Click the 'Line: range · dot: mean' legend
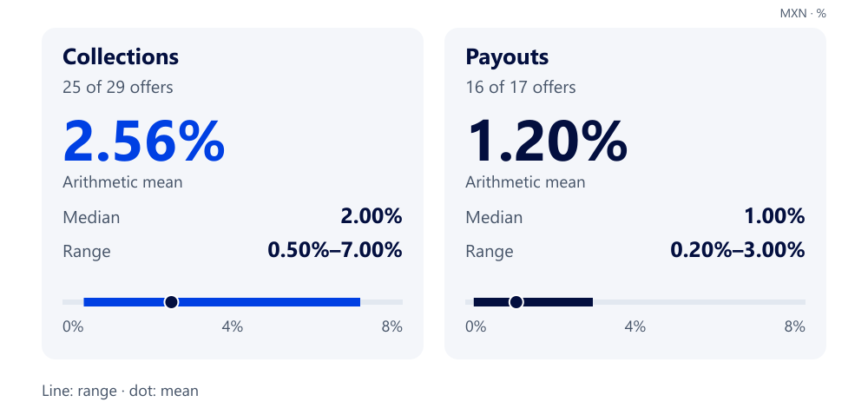The height and width of the screenshot is (415, 868). (120, 392)
